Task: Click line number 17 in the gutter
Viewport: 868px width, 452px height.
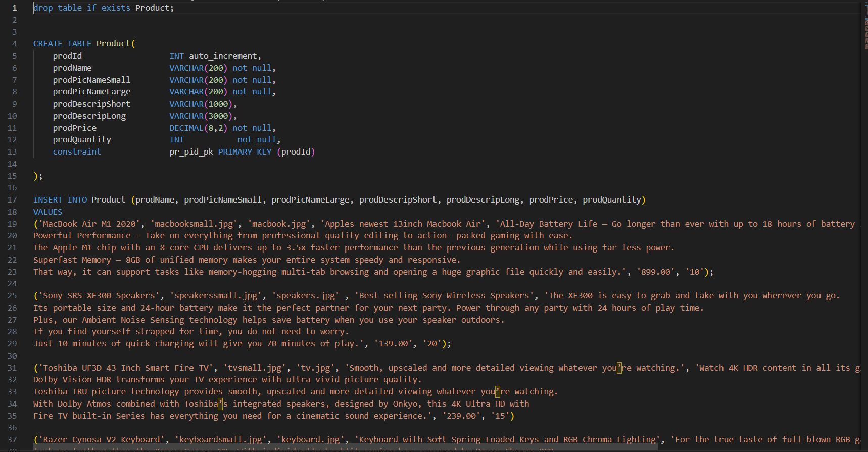Action: coord(12,200)
